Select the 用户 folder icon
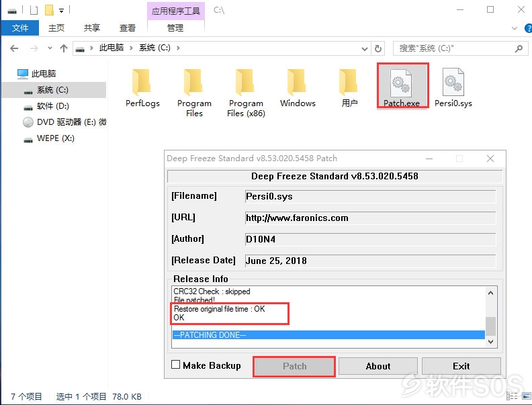The height and width of the screenshot is (405, 532). tap(349, 82)
